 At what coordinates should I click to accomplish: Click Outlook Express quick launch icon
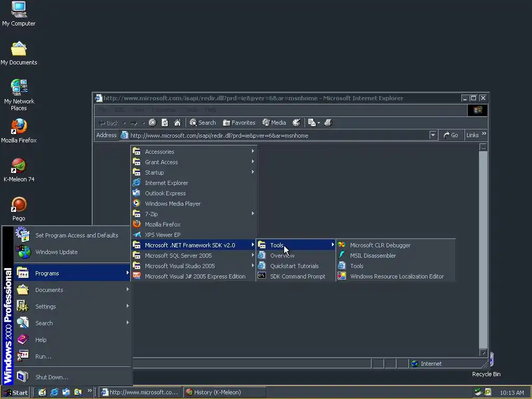[x=66, y=392]
